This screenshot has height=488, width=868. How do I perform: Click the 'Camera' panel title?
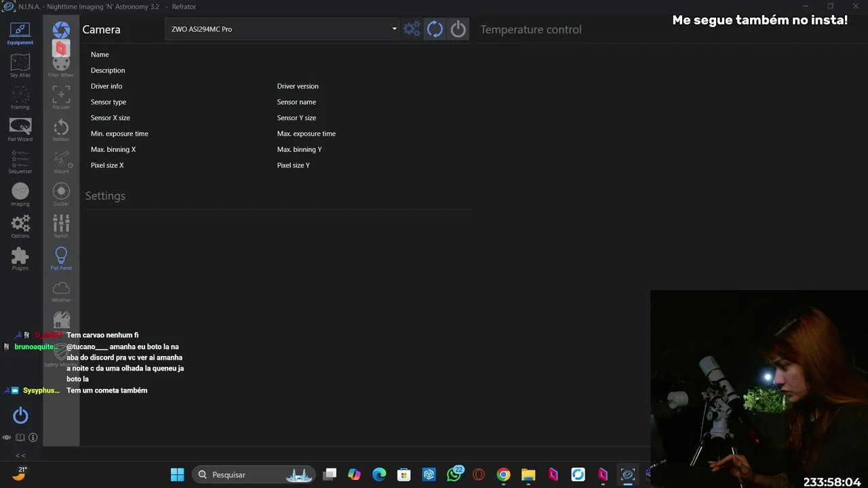tap(101, 30)
